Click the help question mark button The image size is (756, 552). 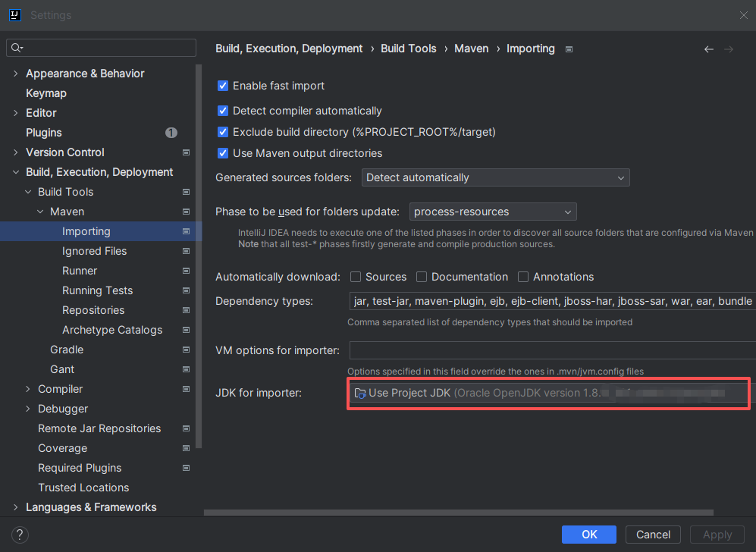click(20, 535)
